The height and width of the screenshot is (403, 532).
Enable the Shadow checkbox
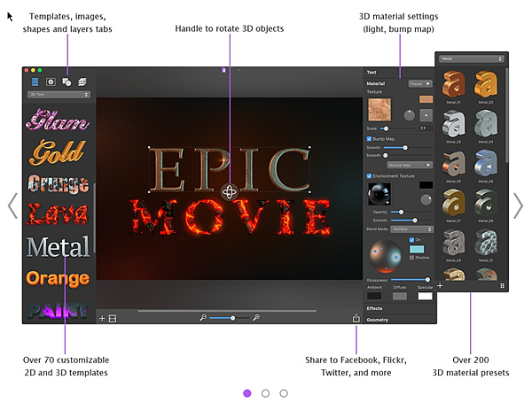[x=411, y=258]
